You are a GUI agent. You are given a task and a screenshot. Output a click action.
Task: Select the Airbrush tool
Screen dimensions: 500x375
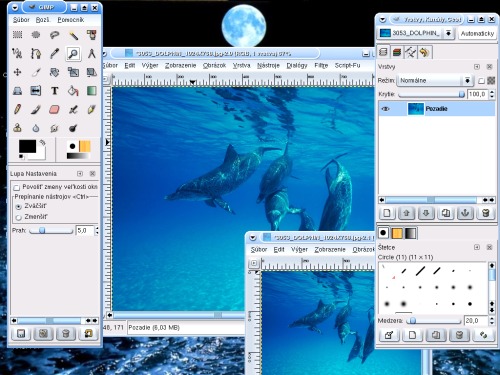73,109
